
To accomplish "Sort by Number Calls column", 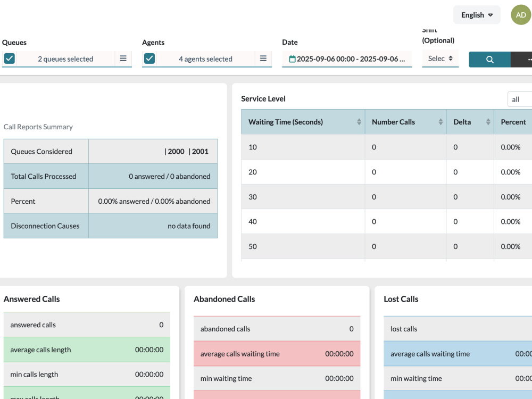I will pos(405,122).
